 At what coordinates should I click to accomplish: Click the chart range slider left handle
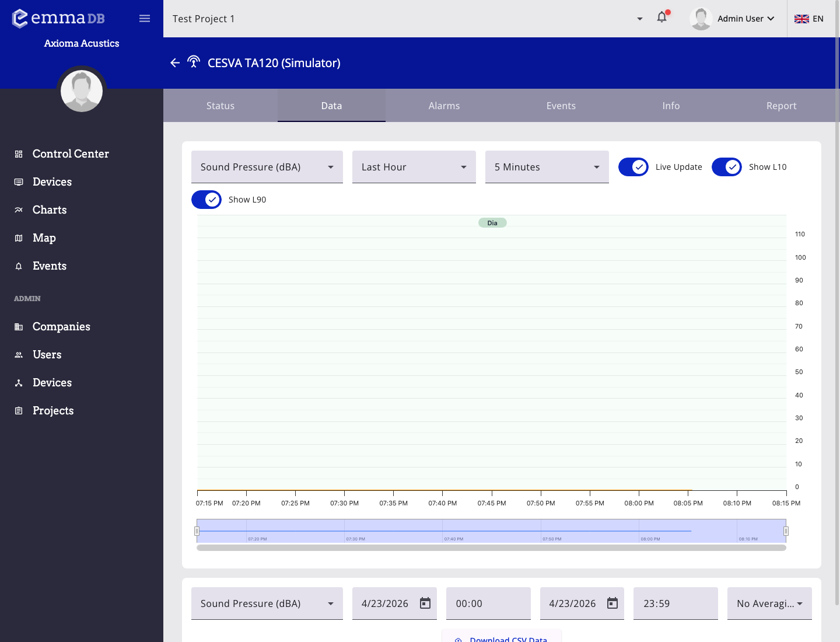pyautogui.click(x=197, y=531)
